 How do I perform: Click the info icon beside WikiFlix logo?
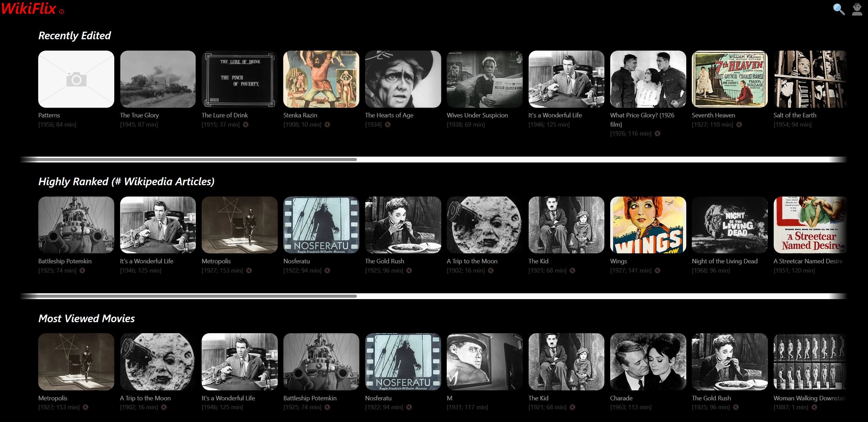point(62,12)
